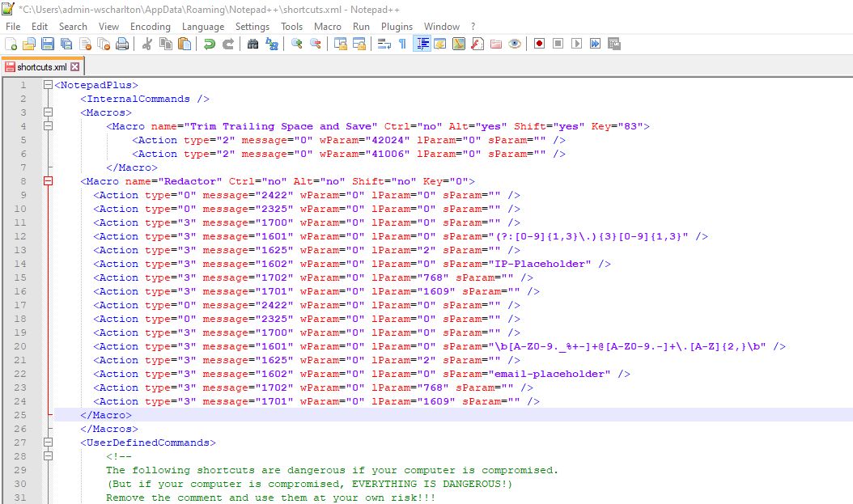Zoom out with magnifier minus icon
The image size is (853, 504).
pos(316,44)
